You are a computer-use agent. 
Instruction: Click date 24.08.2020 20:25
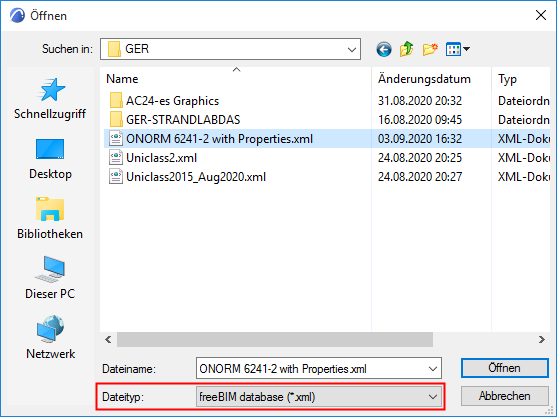(420, 158)
